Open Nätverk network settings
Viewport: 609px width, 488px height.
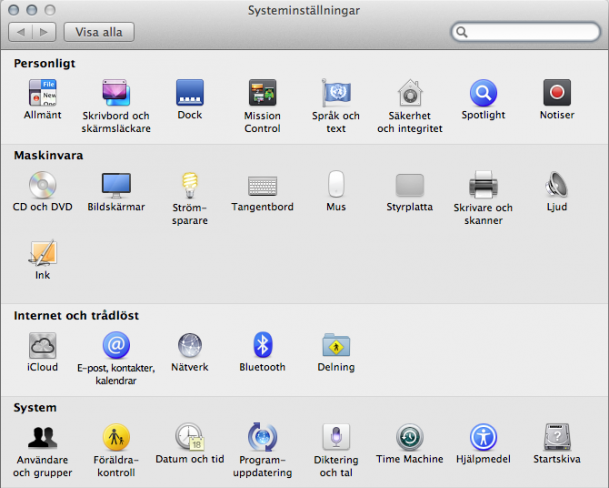[190, 345]
